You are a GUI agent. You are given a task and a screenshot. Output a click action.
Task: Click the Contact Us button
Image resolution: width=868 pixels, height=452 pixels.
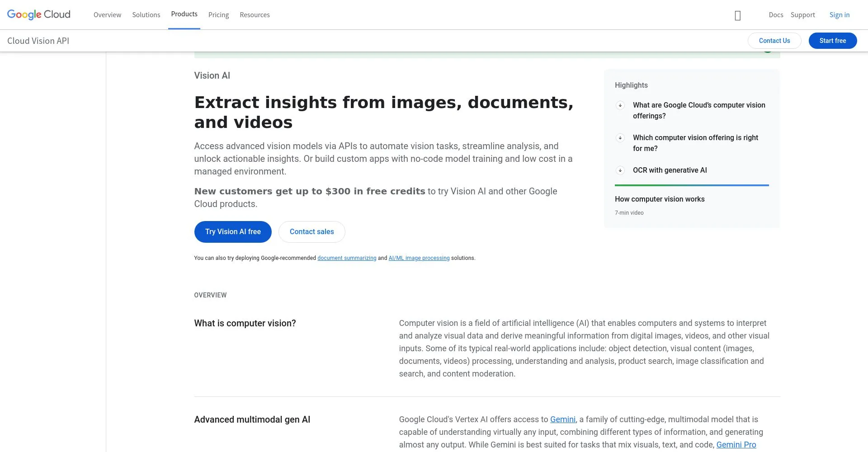774,41
